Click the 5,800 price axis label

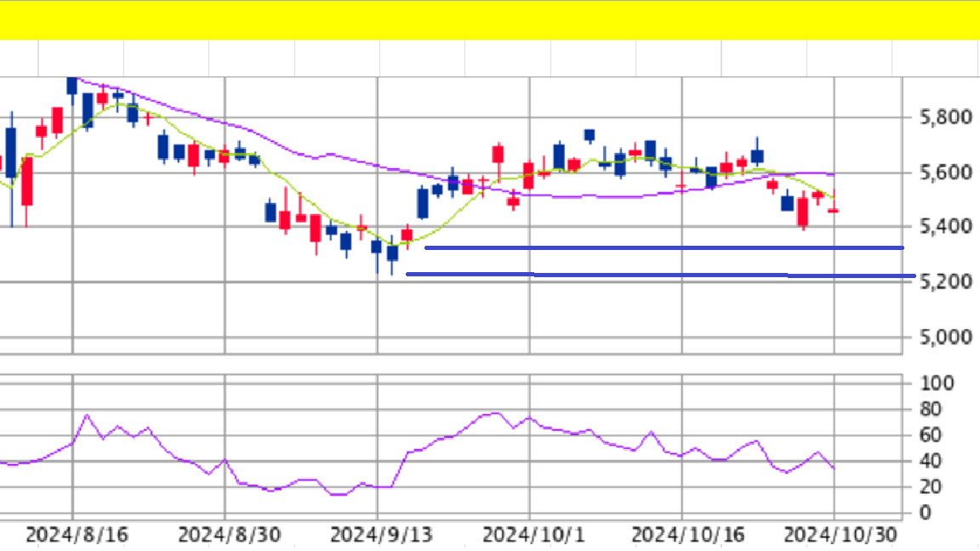click(x=946, y=116)
